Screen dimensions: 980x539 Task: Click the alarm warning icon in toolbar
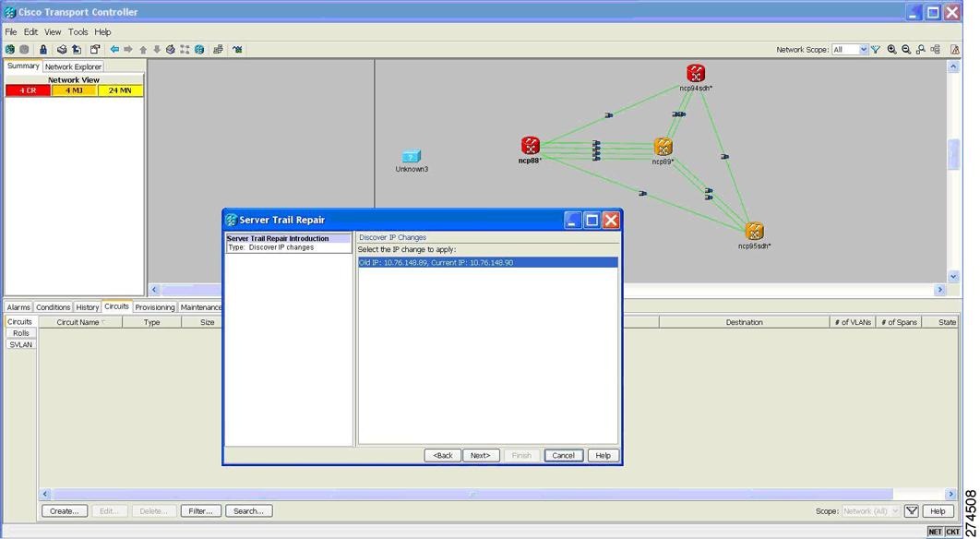pos(955,50)
